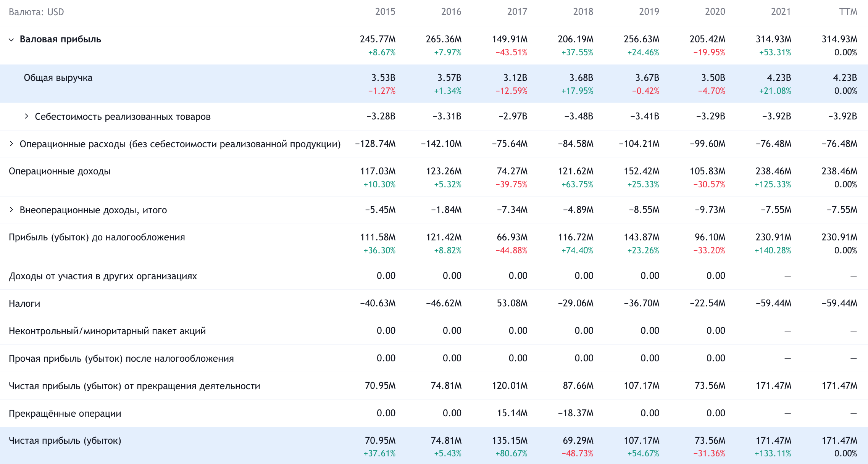868x464 pixels.
Task: Click discontinued operations value −18.37M
Action: pos(576,413)
